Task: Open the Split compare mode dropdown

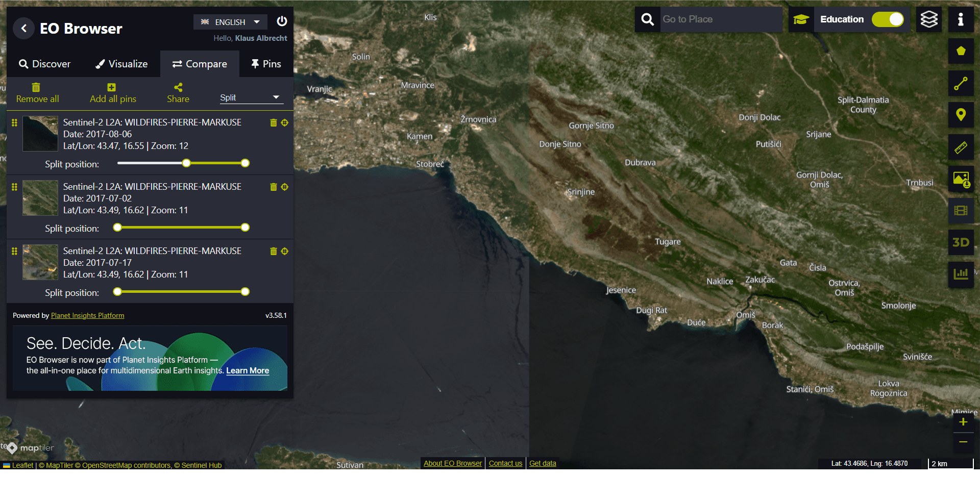Action: tap(249, 97)
